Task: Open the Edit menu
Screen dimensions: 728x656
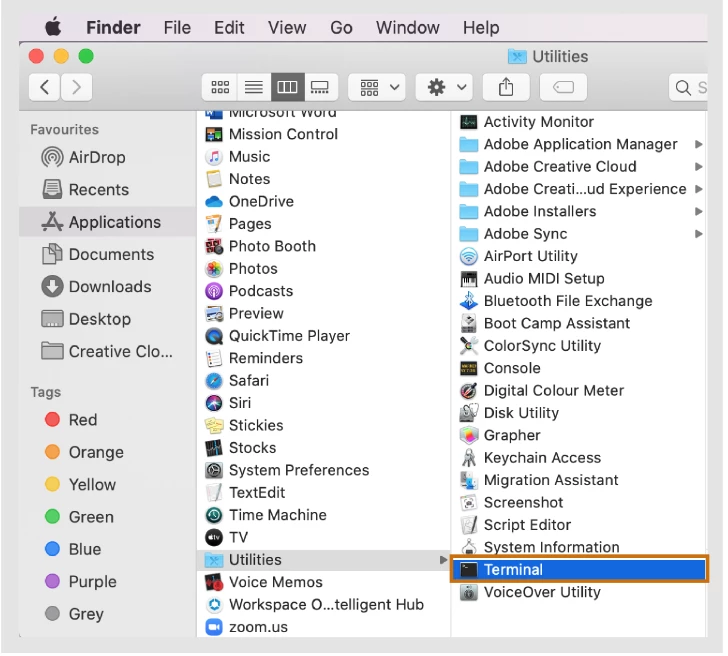Action: click(x=230, y=27)
